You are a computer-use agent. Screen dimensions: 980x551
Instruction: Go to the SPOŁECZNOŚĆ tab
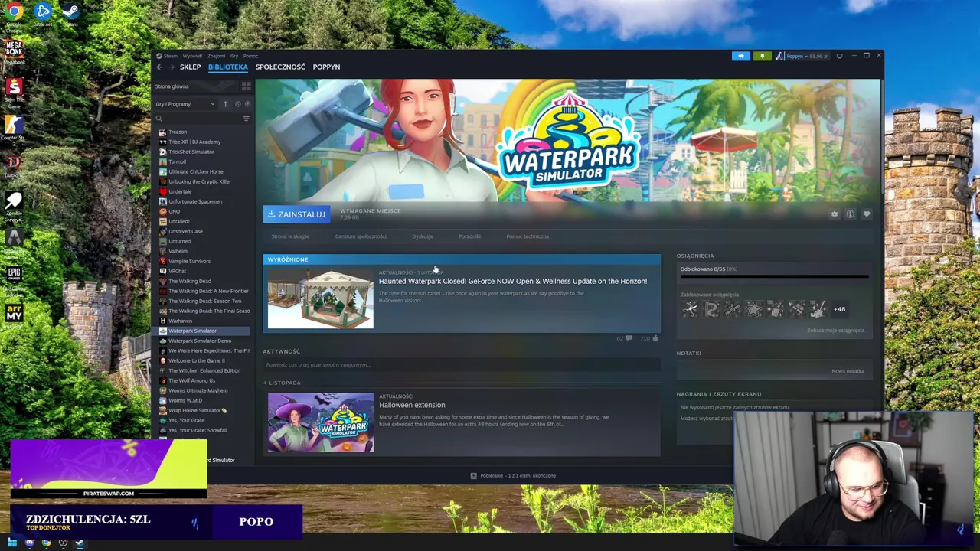[x=280, y=67]
